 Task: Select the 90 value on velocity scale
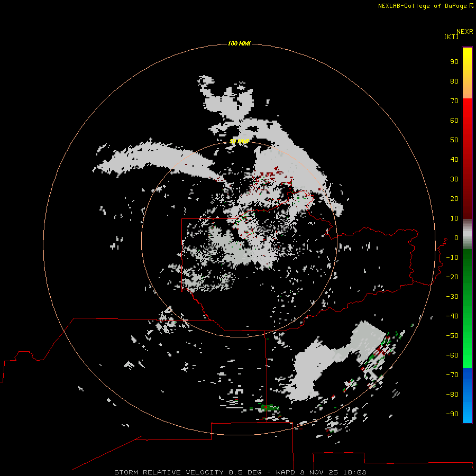(x=454, y=62)
